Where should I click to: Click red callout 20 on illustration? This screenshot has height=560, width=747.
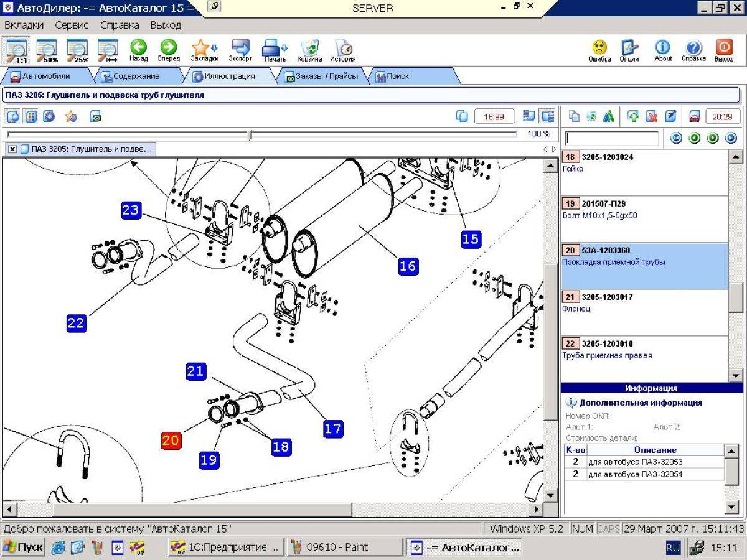click(171, 441)
